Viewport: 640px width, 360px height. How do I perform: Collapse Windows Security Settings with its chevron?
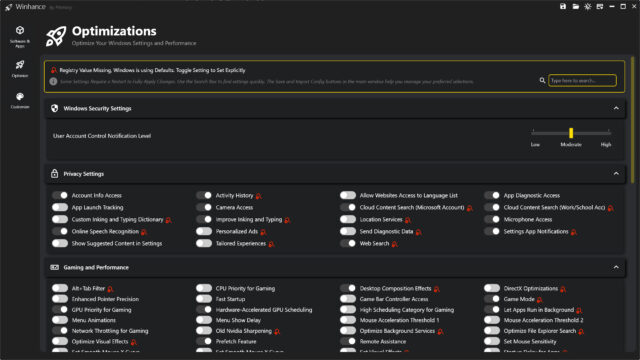tap(616, 108)
